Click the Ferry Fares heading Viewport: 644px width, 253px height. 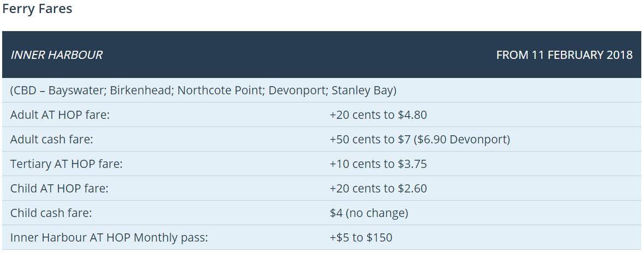pos(37,9)
